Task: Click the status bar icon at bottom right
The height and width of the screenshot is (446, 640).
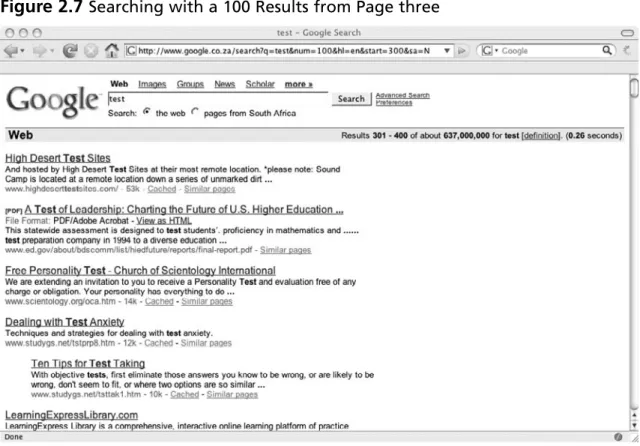Action: (618, 437)
